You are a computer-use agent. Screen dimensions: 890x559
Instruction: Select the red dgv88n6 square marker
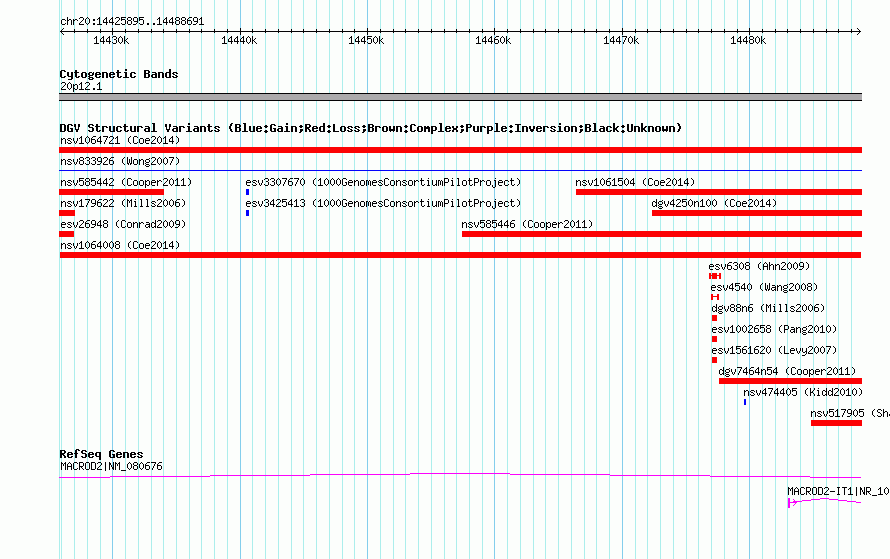714,318
